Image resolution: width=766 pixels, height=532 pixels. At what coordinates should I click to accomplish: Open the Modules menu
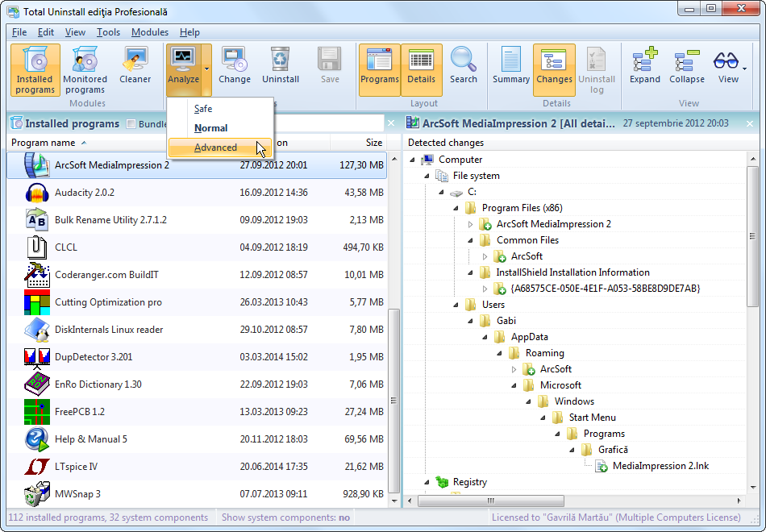[x=149, y=32]
